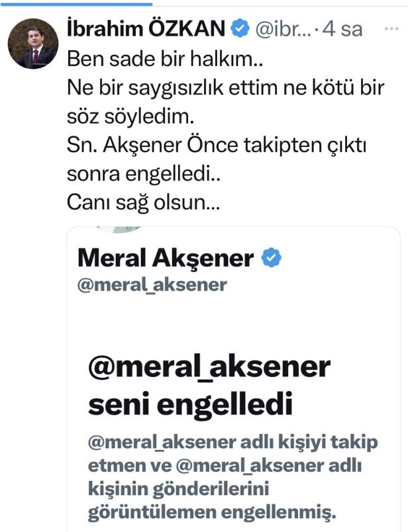Click Meral Akşener name in quoted post
Viewport: 408px width, 532px height.
166,258
